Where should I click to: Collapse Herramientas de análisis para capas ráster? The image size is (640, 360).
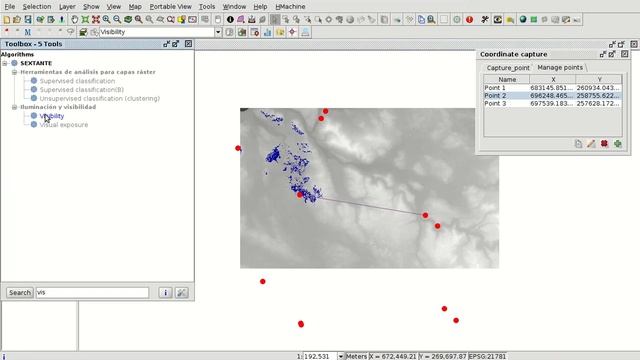click(x=14, y=72)
